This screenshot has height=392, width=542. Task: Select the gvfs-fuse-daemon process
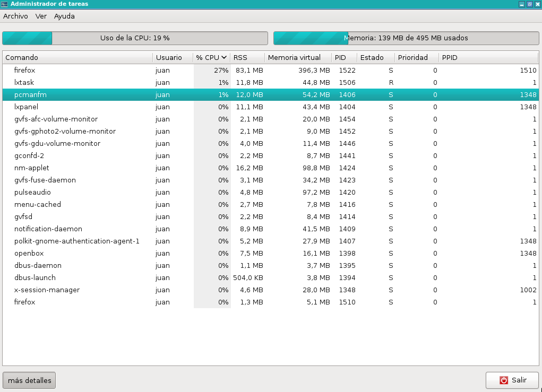tap(270, 180)
